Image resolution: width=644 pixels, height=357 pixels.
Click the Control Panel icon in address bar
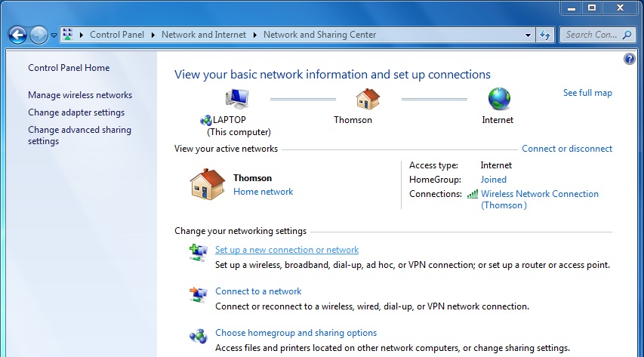click(x=68, y=35)
